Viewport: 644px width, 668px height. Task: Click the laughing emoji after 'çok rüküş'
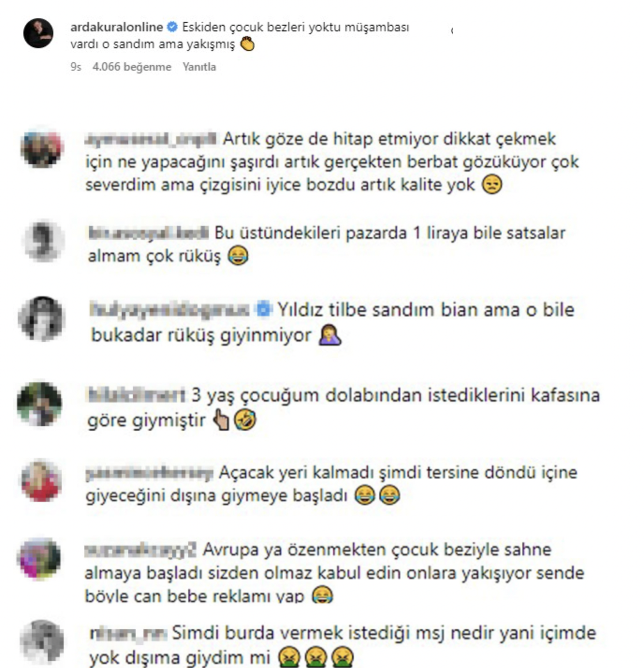[238, 256]
